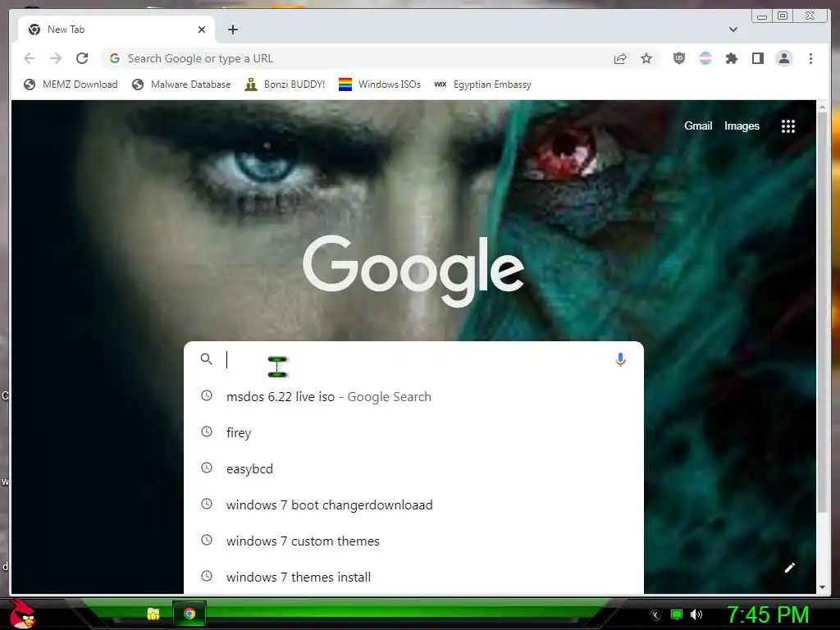Image resolution: width=840 pixels, height=630 pixels.
Task: Open File Explorer from the taskbar
Action: [153, 614]
